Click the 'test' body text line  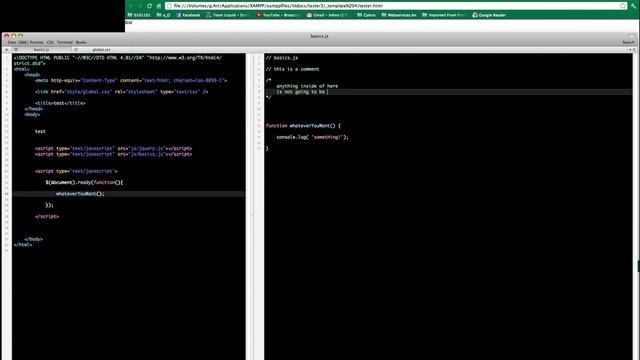click(40, 131)
